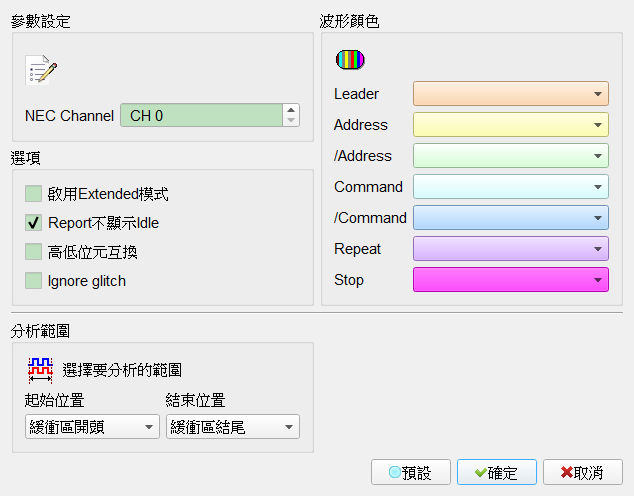Click the 分析範圍 section title
Screen dimensions: 634x496
[x=40, y=331]
